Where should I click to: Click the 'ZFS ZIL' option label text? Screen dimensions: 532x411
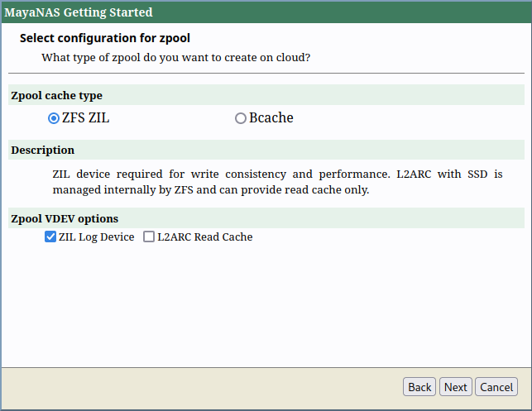[x=86, y=118]
